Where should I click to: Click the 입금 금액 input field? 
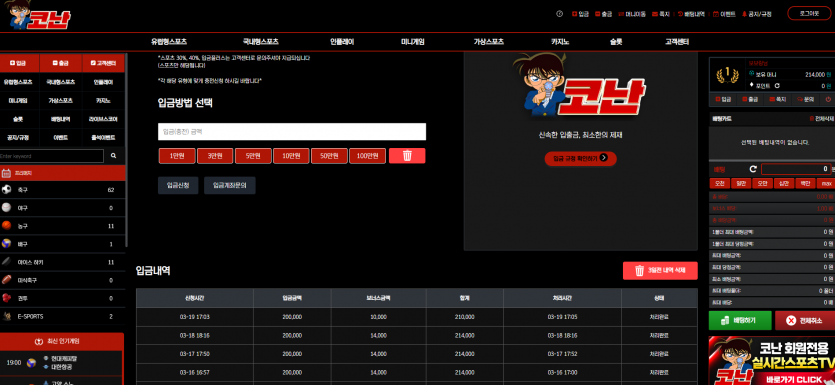(x=292, y=132)
